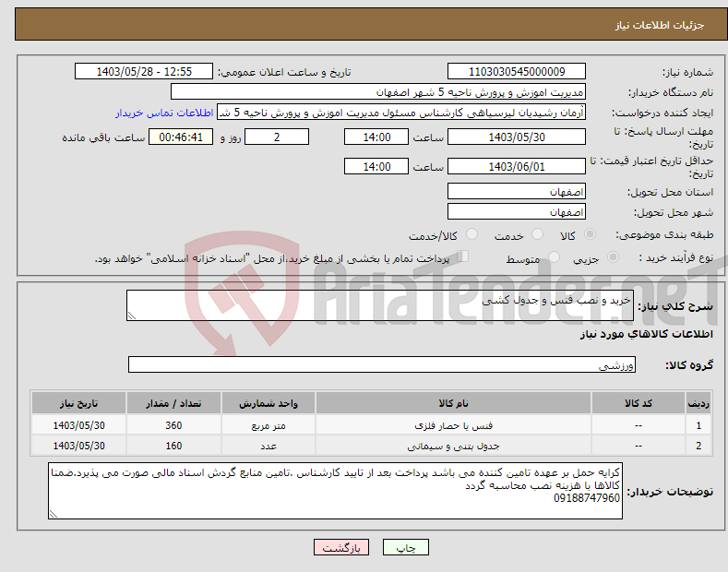Click the resize grip of the description textarea

point(132,316)
